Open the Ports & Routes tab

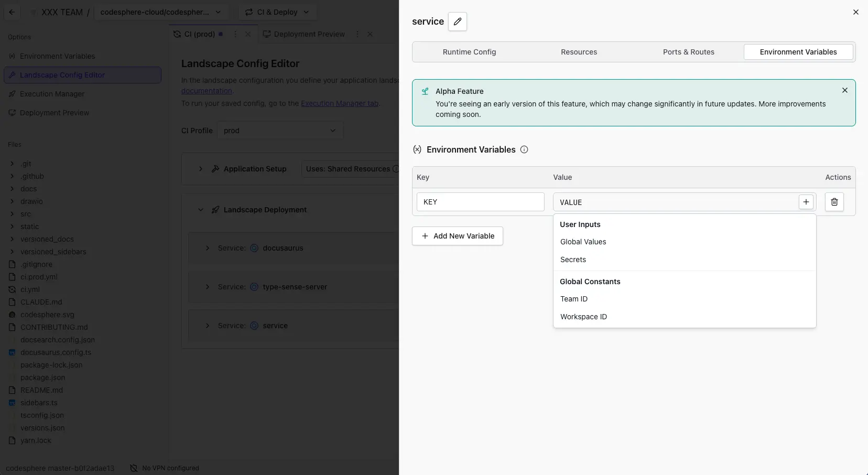click(x=688, y=52)
